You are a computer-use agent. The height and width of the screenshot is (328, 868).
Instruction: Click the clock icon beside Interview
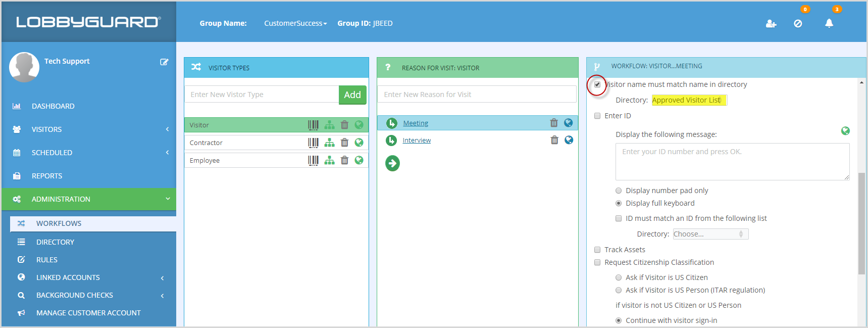391,140
